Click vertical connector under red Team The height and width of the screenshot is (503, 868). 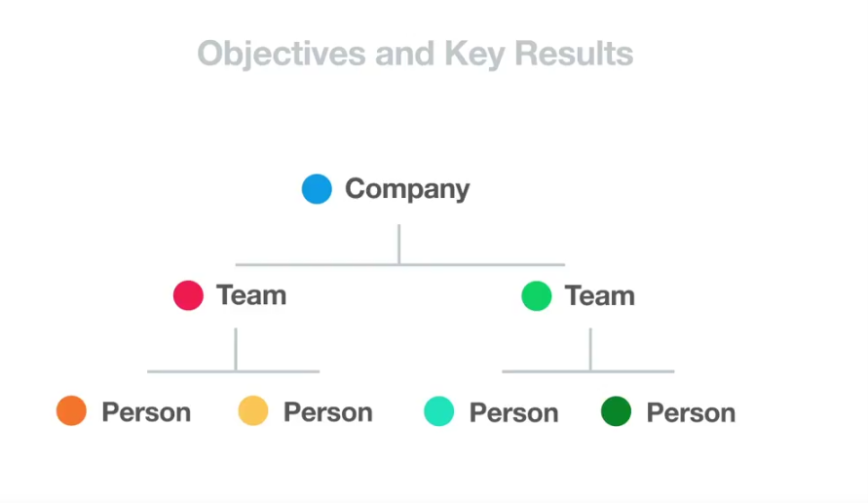[x=236, y=350]
